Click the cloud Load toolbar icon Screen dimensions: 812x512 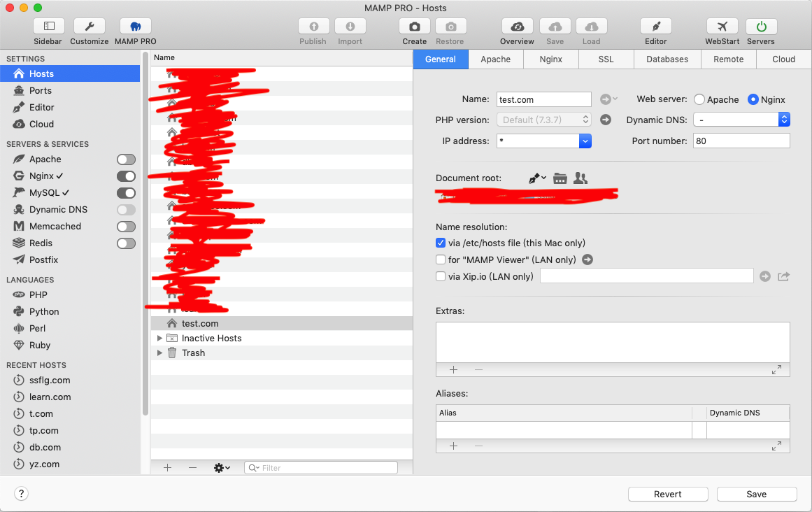point(592,27)
